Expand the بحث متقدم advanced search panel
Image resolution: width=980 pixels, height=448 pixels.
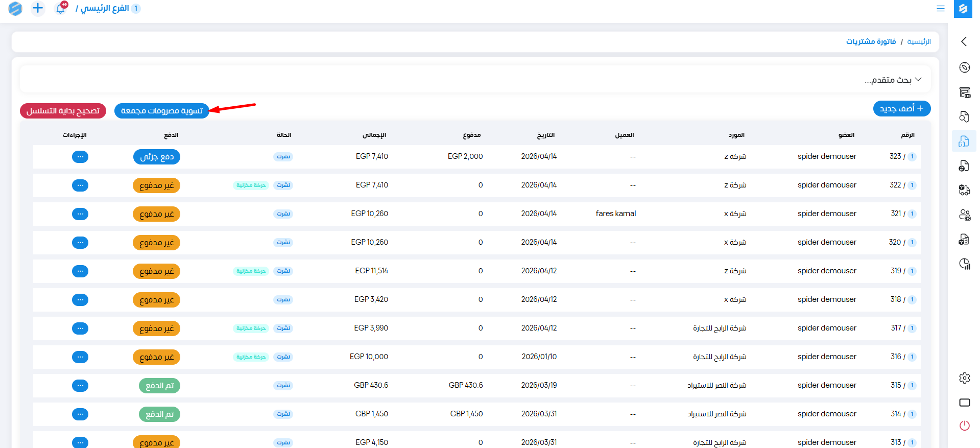(475, 80)
